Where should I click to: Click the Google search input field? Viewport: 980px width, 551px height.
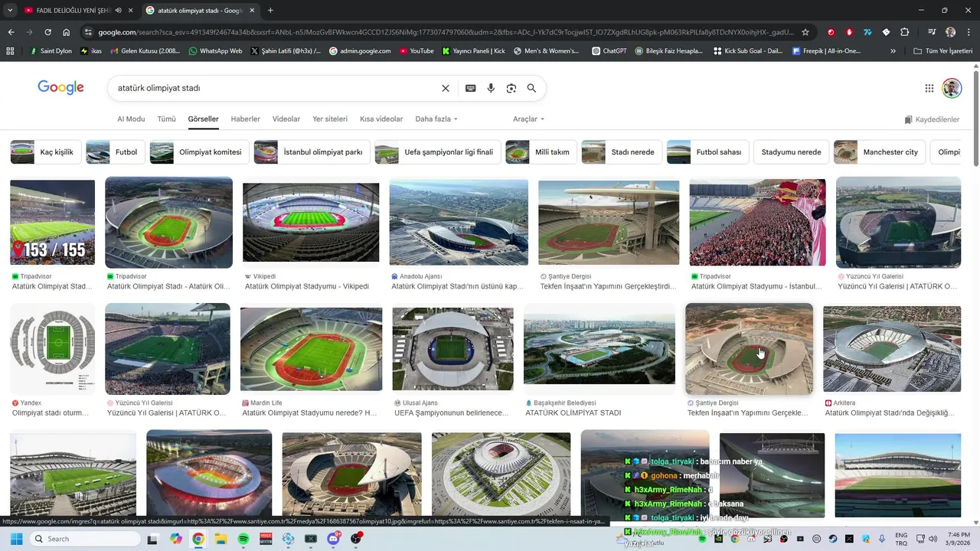point(276,88)
